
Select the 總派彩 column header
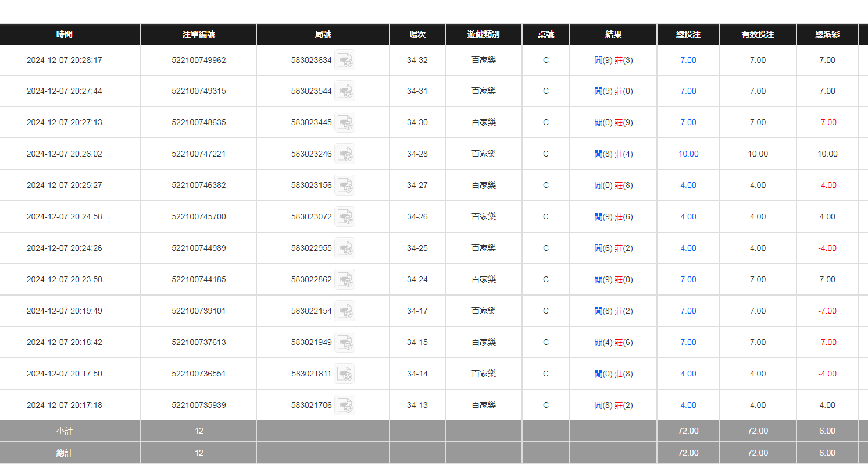coord(827,34)
